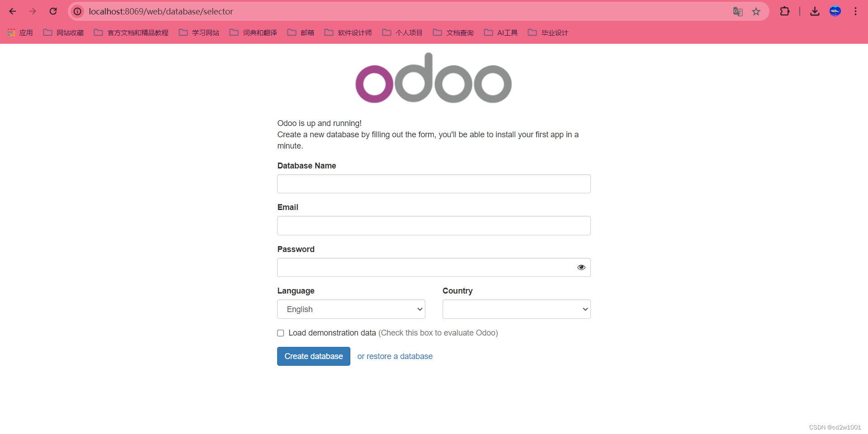Viewport: 868px width, 434px height.
Task: Open browser extensions puzzle icon
Action: click(785, 11)
